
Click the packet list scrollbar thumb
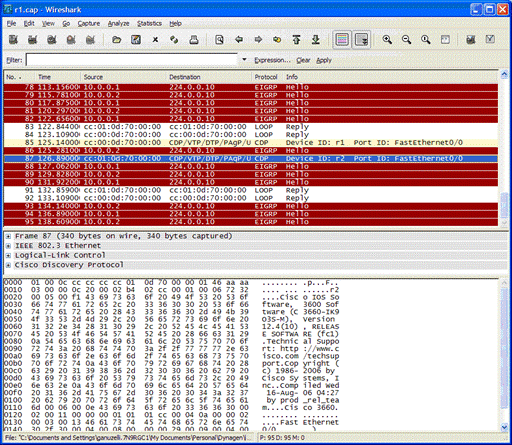click(x=504, y=205)
